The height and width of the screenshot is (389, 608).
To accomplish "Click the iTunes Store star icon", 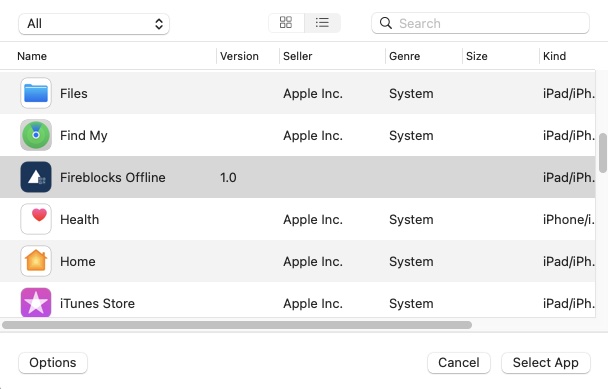I will point(36,303).
